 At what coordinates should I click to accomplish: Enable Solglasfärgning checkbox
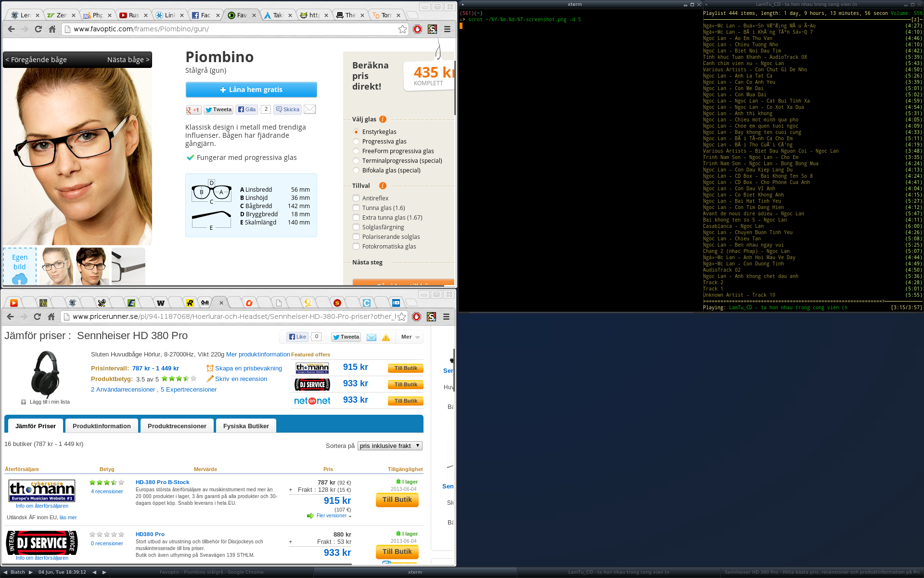[x=356, y=227]
